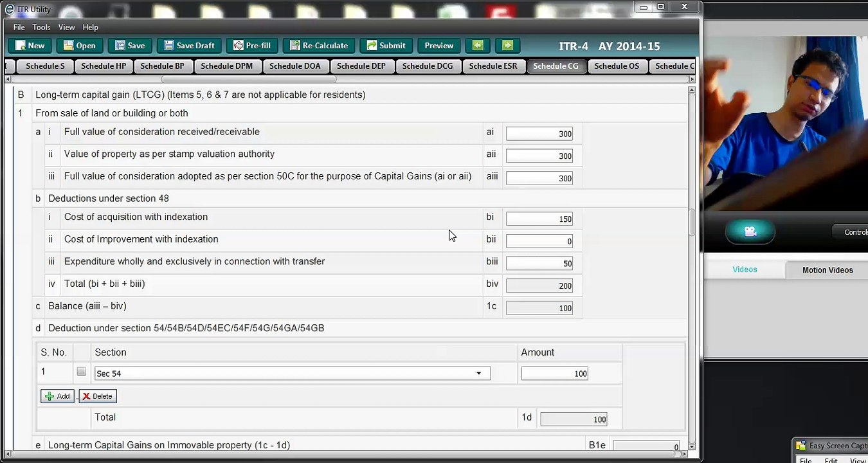Click the Easy Screen Capture window icon
This screenshot has height=463, width=868.
point(800,446)
